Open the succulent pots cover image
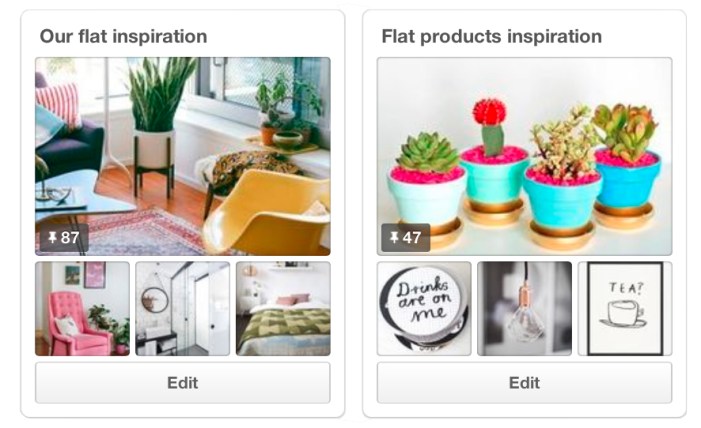The height and width of the screenshot is (428, 701). tap(524, 156)
